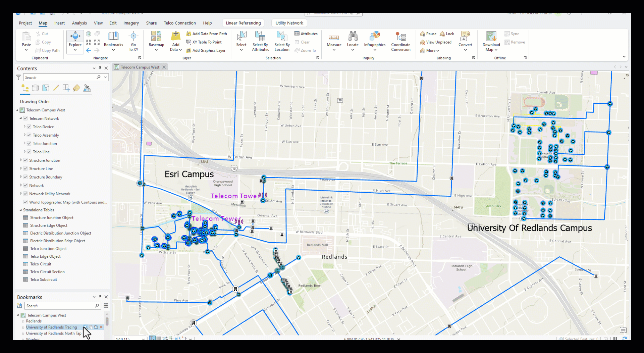Open Coordinate Conversion tool
This screenshot has height=353, width=644.
point(401,41)
